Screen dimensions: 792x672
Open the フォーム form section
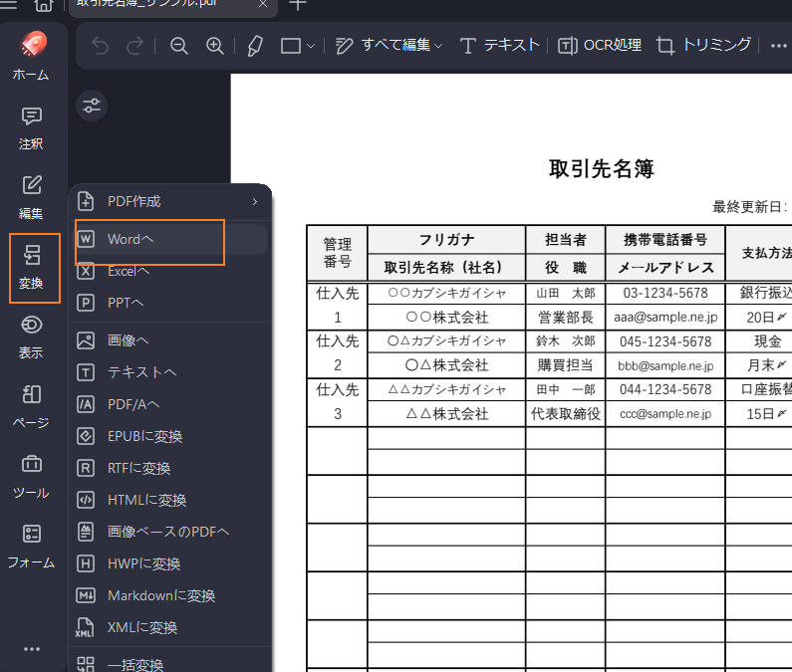point(31,547)
